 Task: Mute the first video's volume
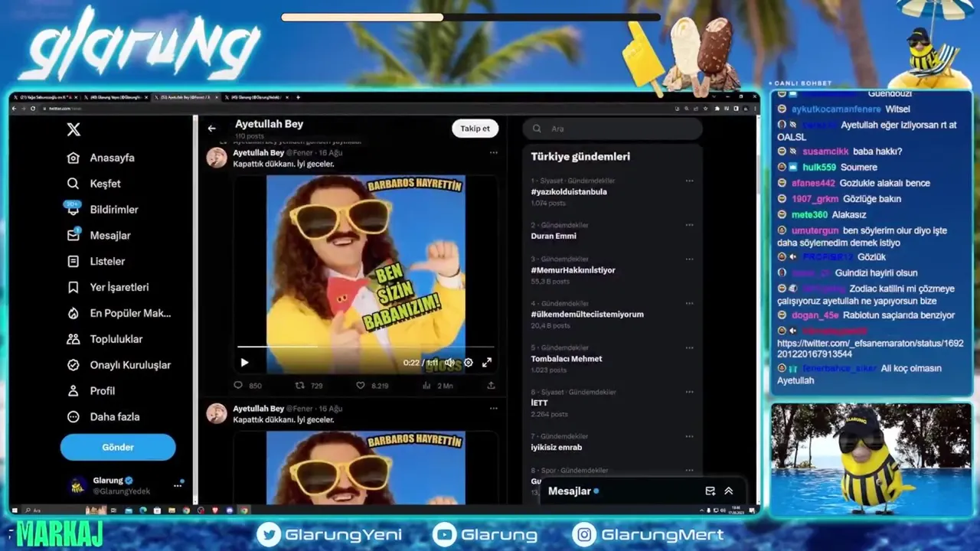pos(450,363)
